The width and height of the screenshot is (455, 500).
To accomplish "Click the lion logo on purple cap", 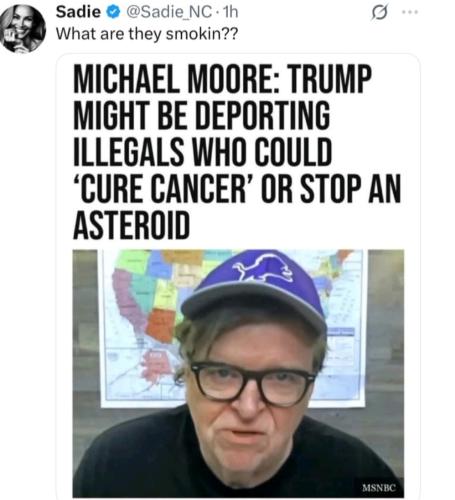I will click(263, 269).
